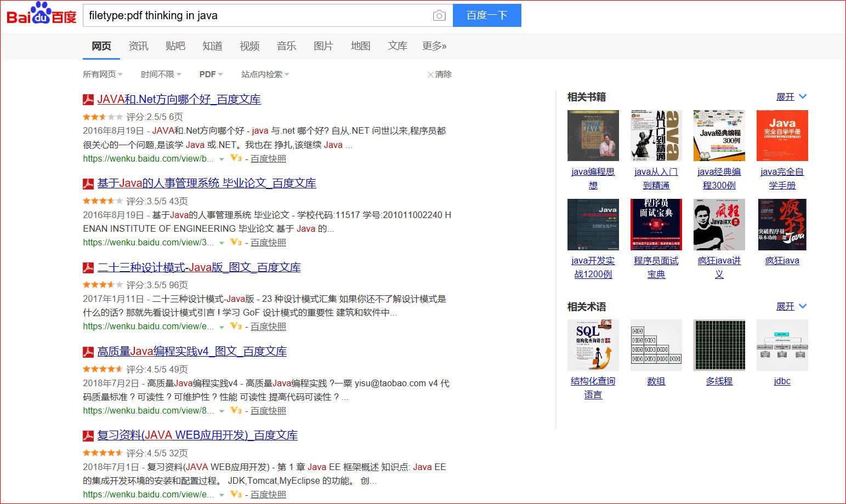Open URL arrow menu for 二十三种设计模式 result
This screenshot has height=504, width=846.
tap(222, 327)
